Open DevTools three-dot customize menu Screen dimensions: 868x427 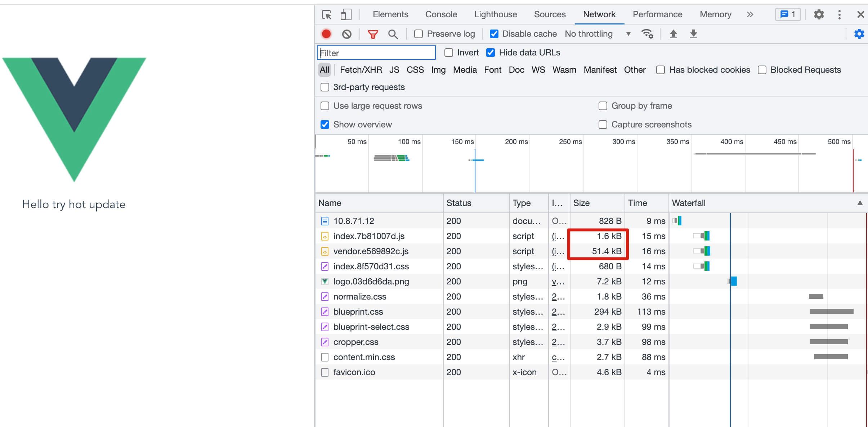point(839,15)
